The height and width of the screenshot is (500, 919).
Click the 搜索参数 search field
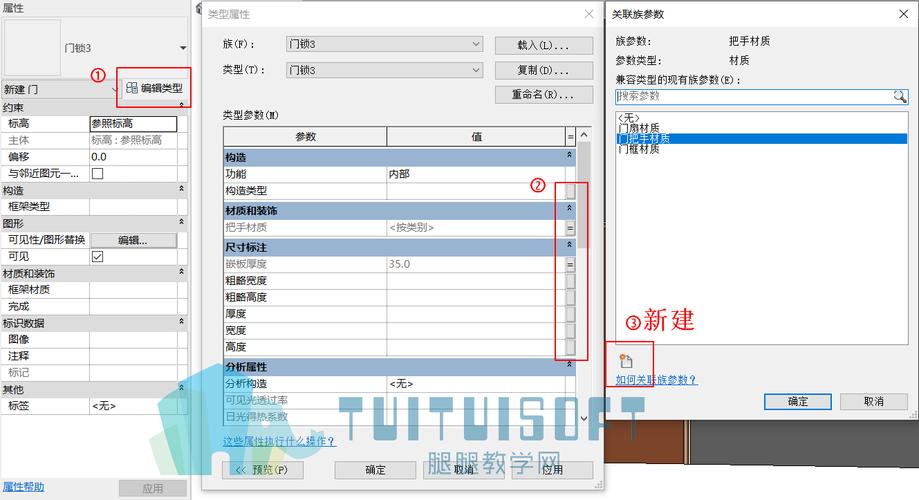coord(754,96)
